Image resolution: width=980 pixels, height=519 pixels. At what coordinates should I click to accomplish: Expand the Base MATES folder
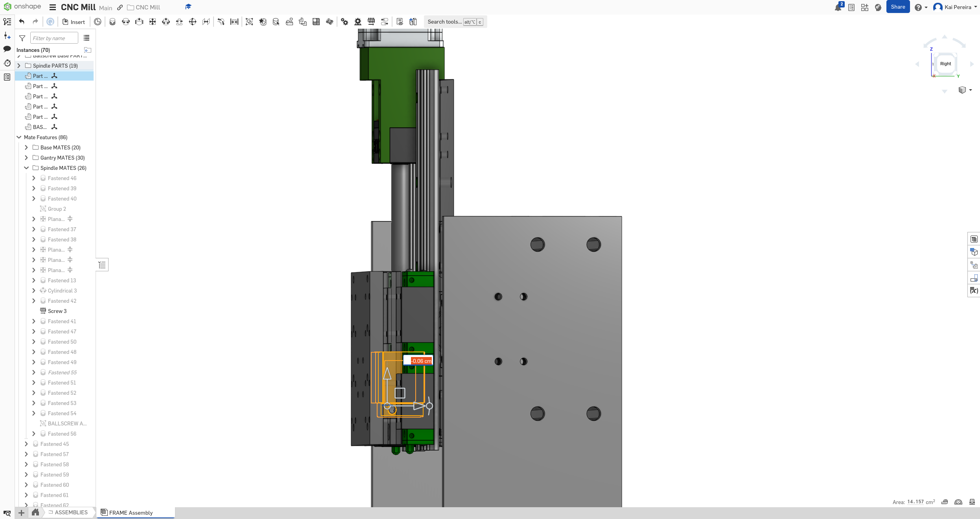26,147
